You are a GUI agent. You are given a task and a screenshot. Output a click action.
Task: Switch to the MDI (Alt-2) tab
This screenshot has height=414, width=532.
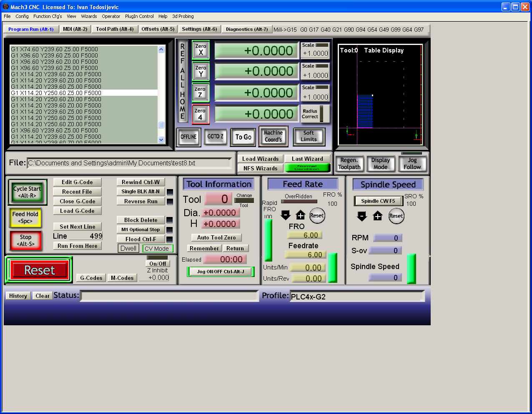click(75, 29)
